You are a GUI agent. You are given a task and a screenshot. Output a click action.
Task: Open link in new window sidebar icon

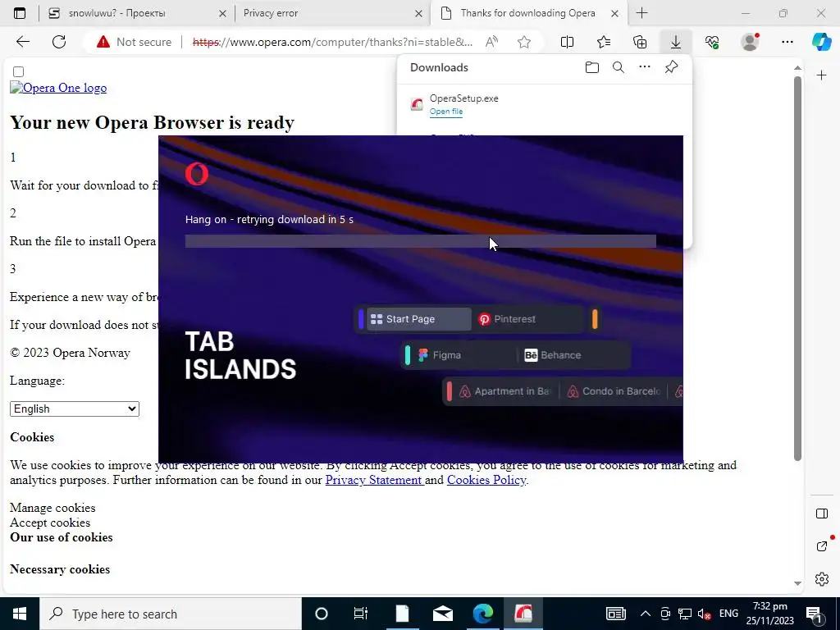point(821,546)
